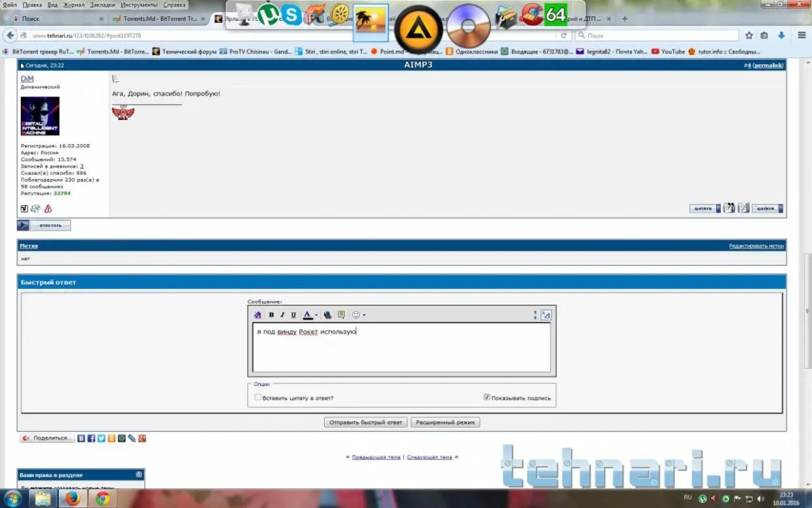
Task: Expand the smilies dropdown arrow
Action: [x=364, y=315]
